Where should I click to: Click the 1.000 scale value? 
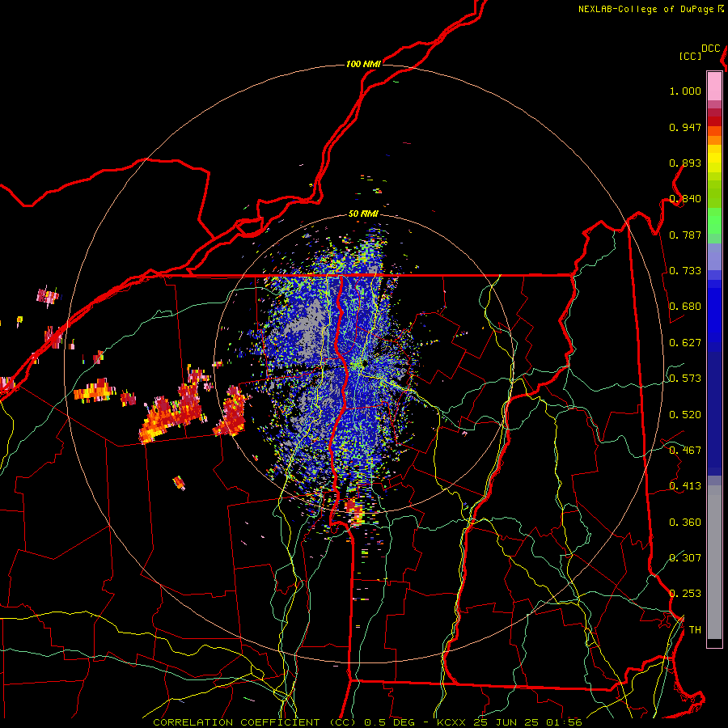(x=685, y=91)
